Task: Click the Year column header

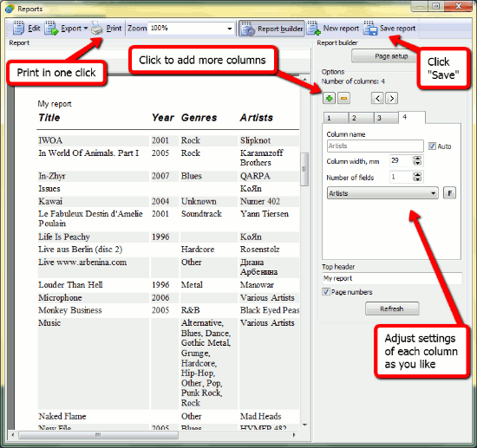Action: point(163,118)
